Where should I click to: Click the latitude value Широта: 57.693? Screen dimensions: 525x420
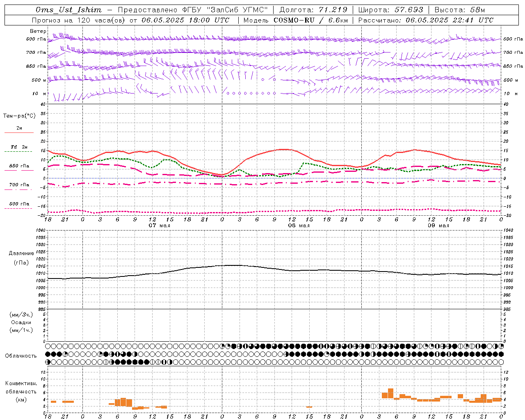tap(390, 10)
